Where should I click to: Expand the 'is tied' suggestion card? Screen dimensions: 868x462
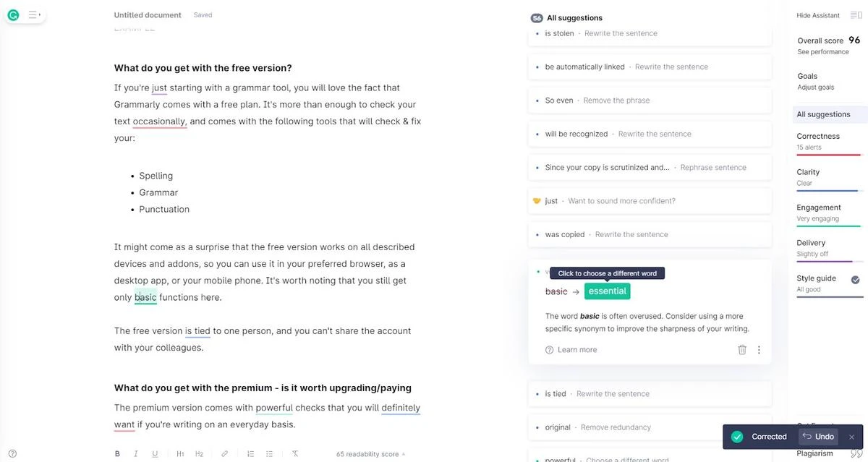pos(650,394)
